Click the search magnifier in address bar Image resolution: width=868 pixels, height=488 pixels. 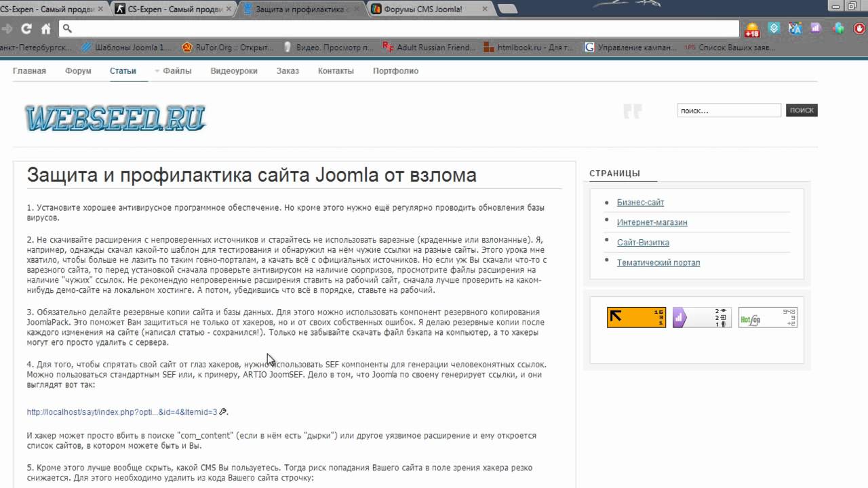coord(67,29)
